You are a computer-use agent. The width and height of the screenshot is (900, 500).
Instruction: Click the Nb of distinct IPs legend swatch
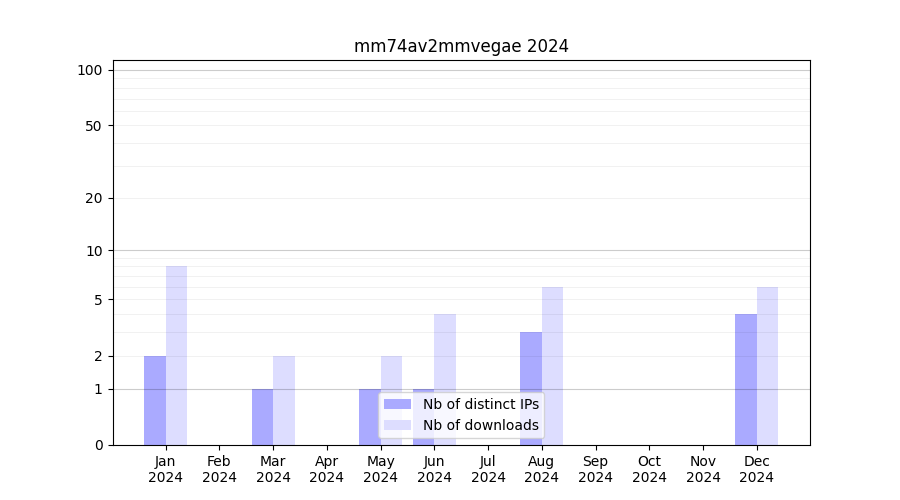point(397,404)
